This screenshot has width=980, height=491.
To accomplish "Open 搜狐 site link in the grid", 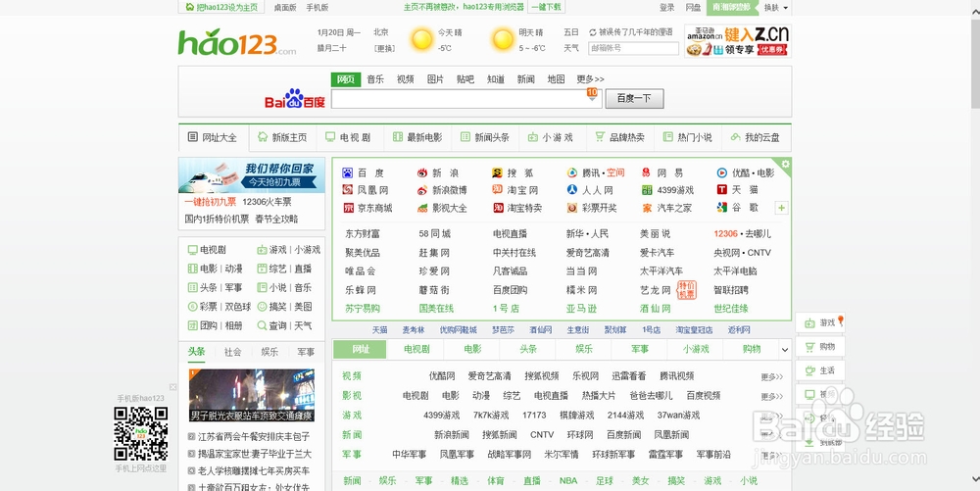I will click(513, 173).
